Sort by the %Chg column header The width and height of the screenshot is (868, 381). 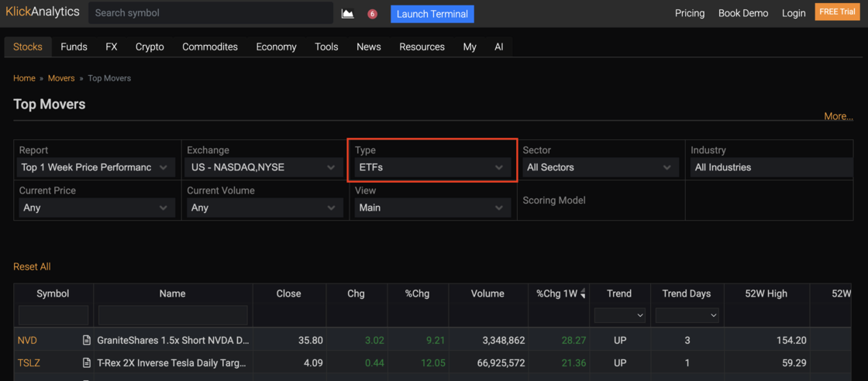coord(418,293)
